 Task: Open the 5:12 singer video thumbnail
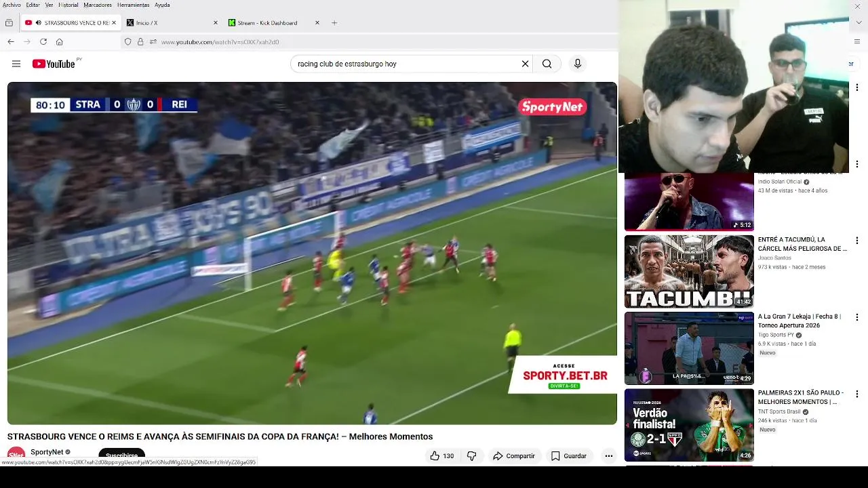689,202
